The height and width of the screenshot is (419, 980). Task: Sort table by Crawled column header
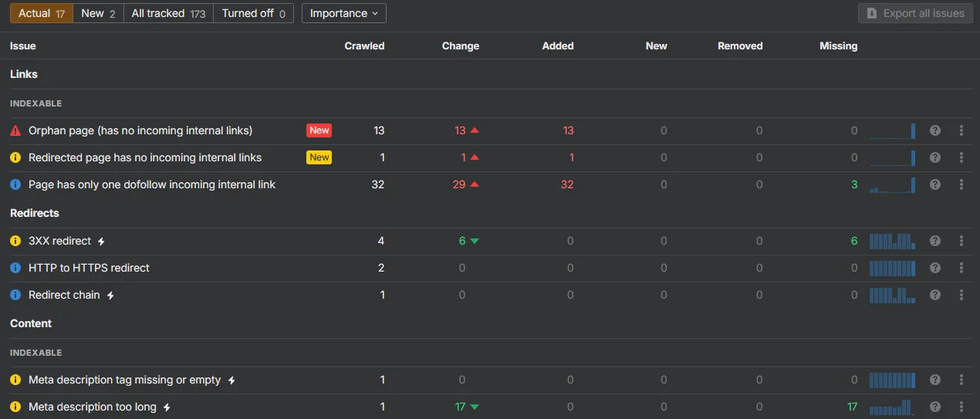364,46
